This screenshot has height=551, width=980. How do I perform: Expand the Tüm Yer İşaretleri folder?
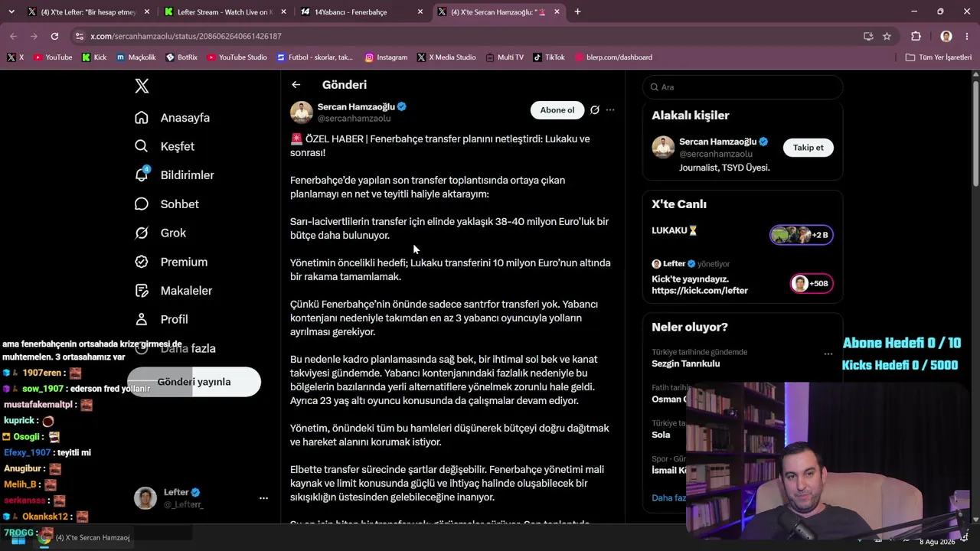point(938,57)
